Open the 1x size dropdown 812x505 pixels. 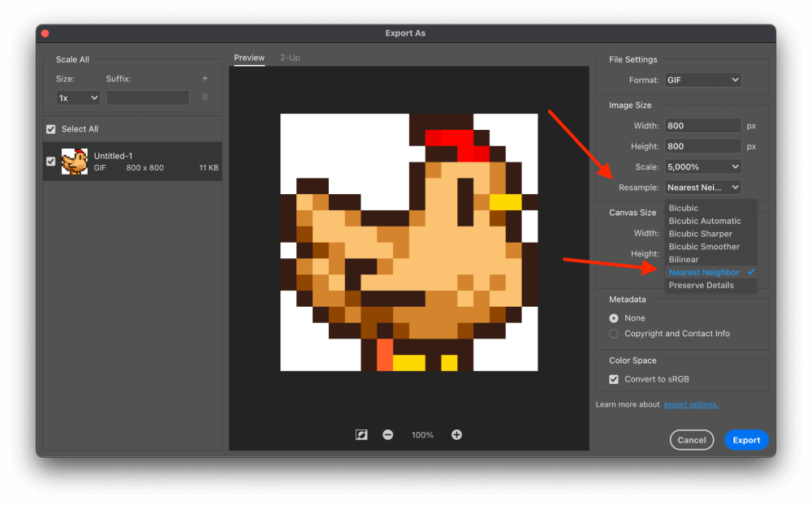tap(77, 97)
